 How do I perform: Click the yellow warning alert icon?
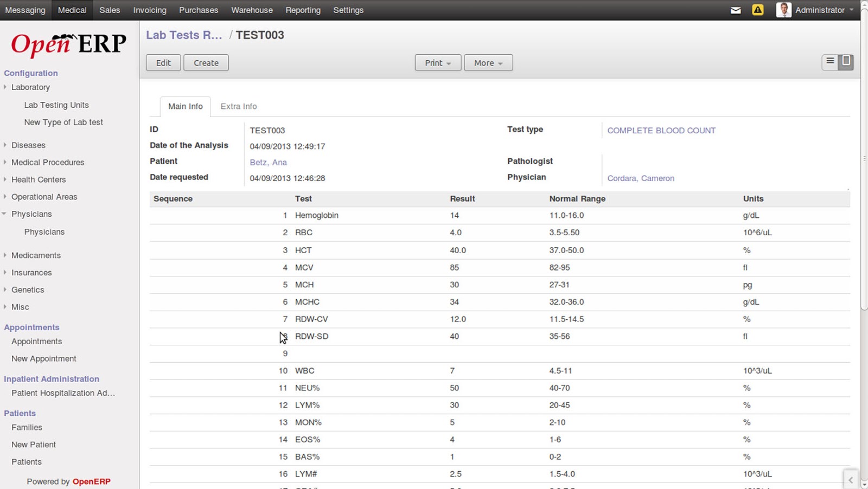tap(757, 10)
